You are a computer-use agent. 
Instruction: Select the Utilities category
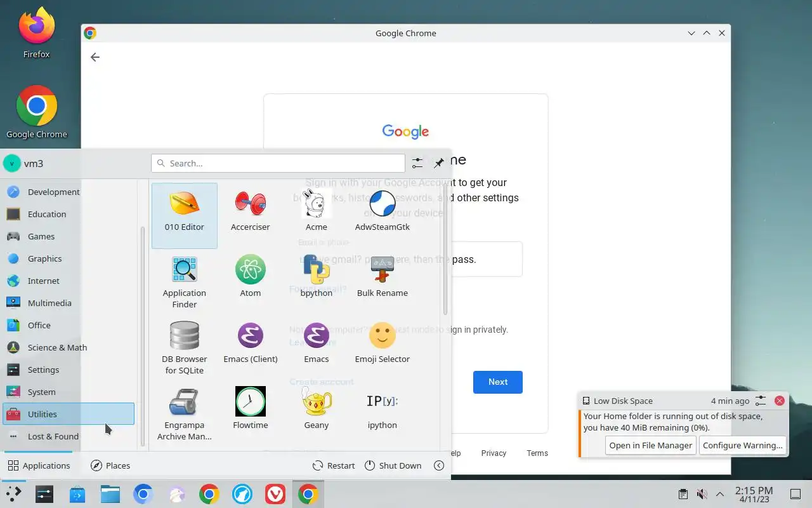point(69,414)
